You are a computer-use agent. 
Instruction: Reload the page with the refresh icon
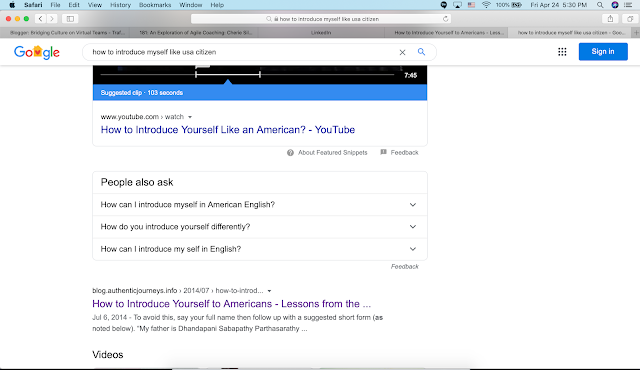coord(445,19)
